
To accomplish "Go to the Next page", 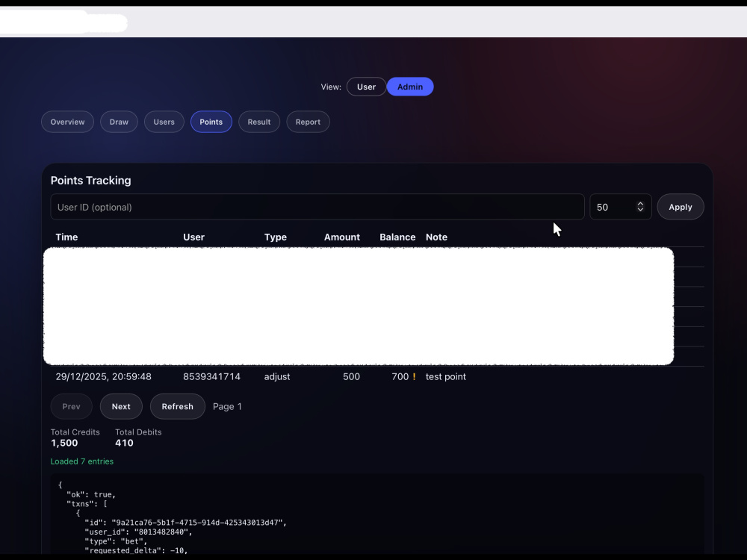I will pos(121,407).
